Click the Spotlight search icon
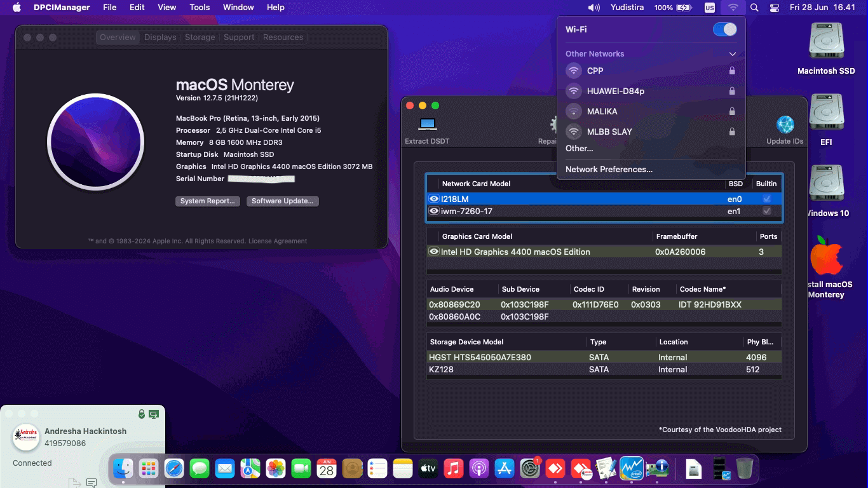This screenshot has height=488, width=868. point(754,8)
